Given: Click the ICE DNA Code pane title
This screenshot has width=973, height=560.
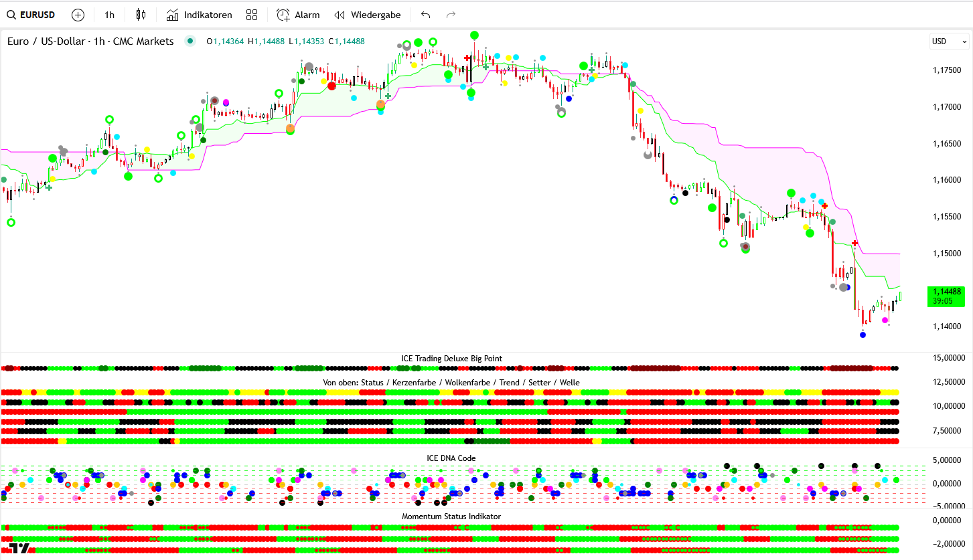Looking at the screenshot, I should click(x=451, y=458).
